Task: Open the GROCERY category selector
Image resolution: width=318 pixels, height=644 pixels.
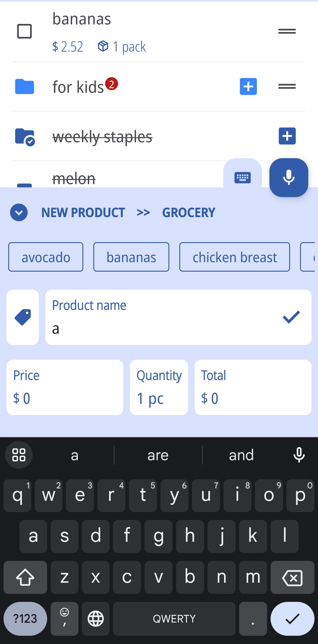Action: click(x=189, y=213)
